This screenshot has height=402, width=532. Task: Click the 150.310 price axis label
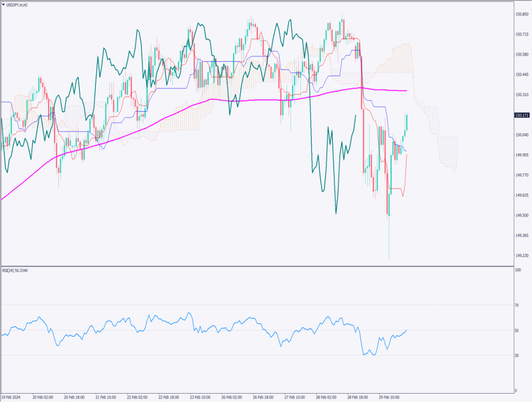pos(521,95)
